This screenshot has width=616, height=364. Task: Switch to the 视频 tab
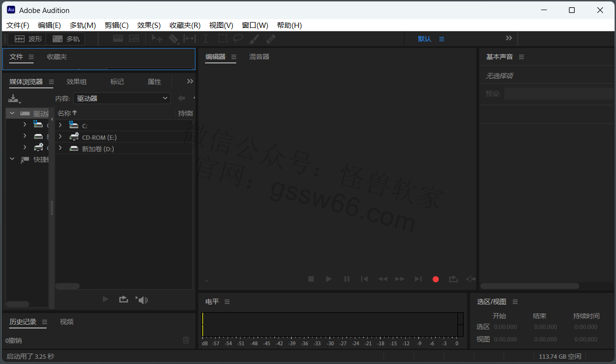[x=67, y=322]
